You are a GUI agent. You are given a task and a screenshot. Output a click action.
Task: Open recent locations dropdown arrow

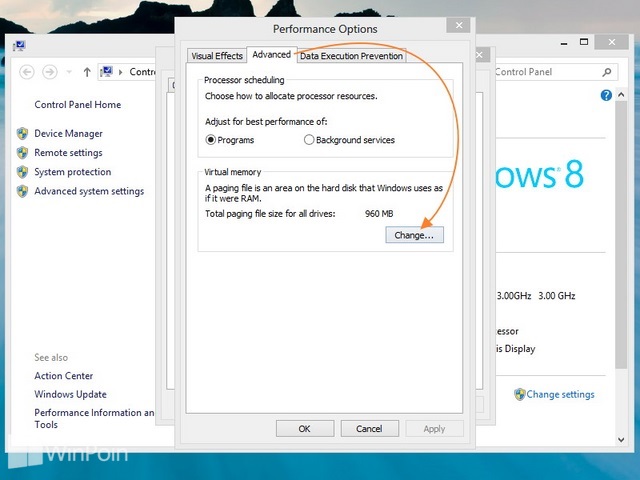click(x=69, y=72)
